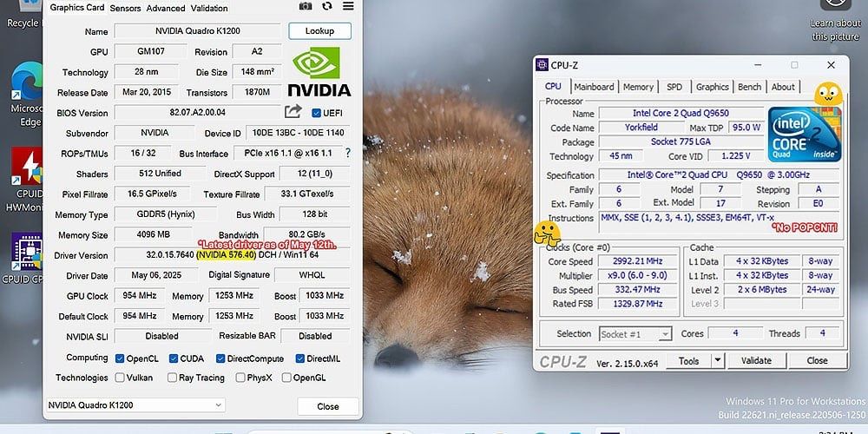The height and width of the screenshot is (434, 868).
Task: Click the Max TDP value 95.0 W
Action: pos(746,128)
